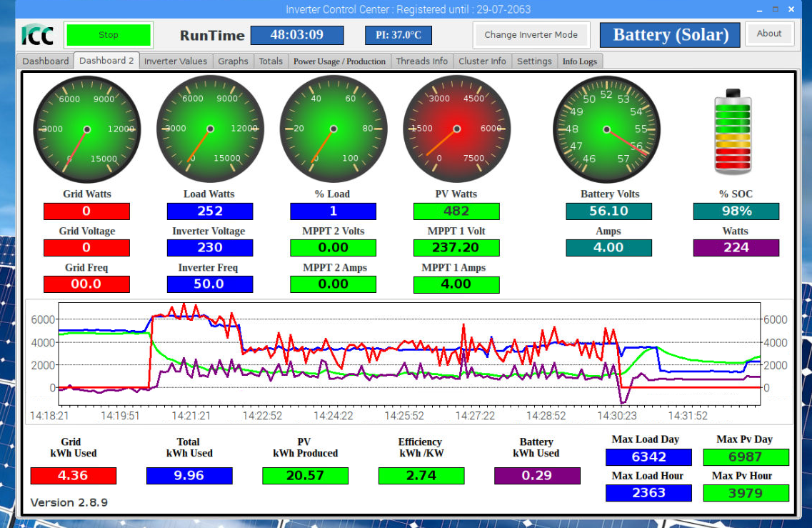Open the Settings tab
Screen dimensions: 812x528
point(534,61)
